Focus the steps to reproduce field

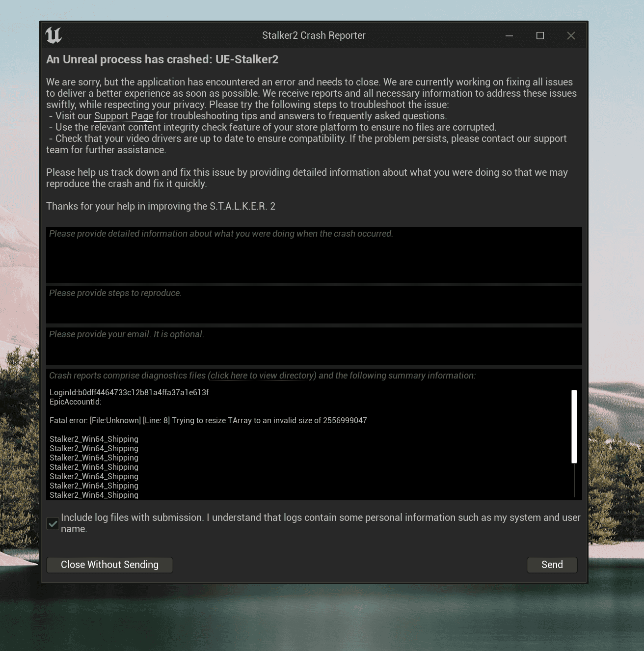coord(314,305)
